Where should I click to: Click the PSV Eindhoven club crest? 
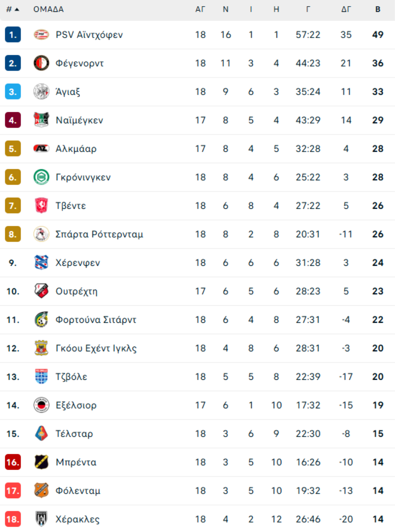pyautogui.click(x=41, y=35)
